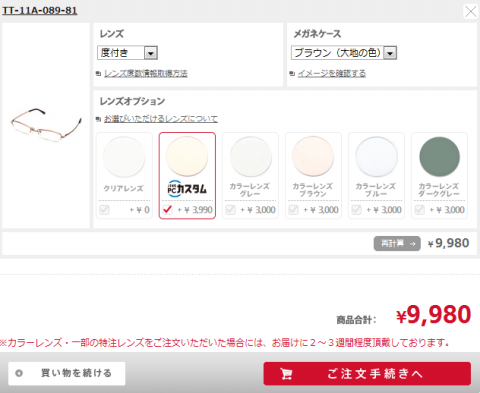Image resolution: width=480 pixels, height=393 pixels.
Task: Select the clear lens circle icon
Action: [124, 157]
